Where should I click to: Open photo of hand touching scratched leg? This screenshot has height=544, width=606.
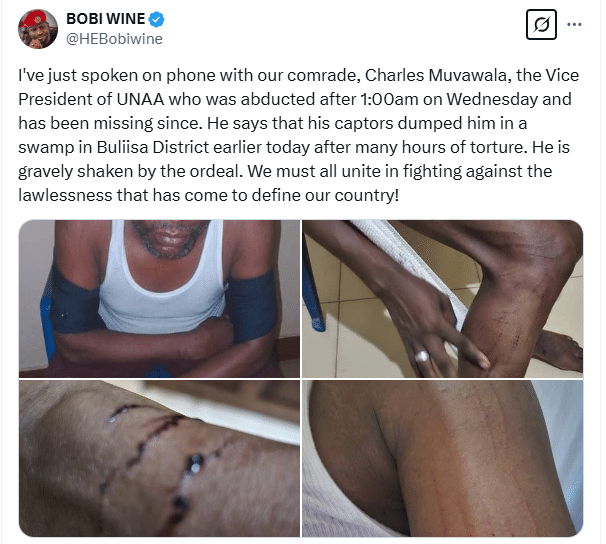(x=442, y=299)
